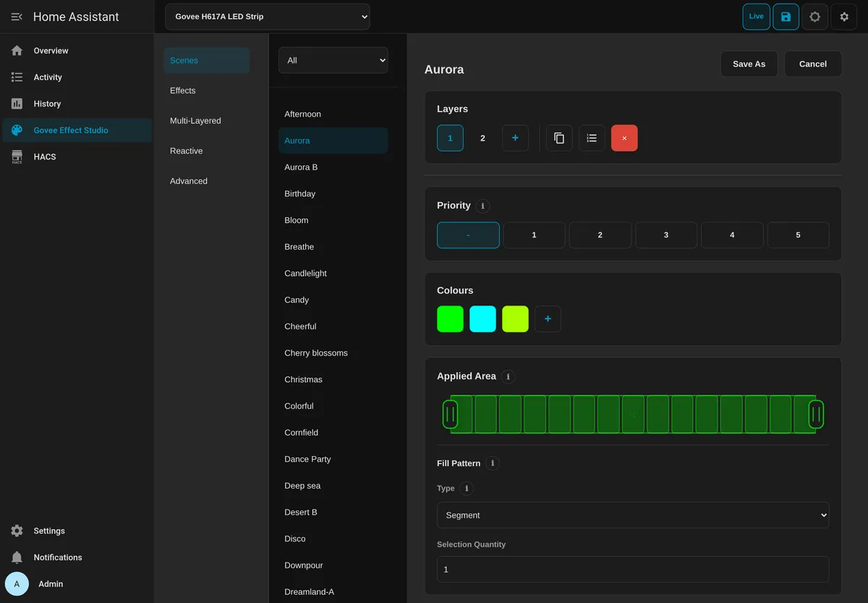Delete the layer with red X button

(624, 138)
